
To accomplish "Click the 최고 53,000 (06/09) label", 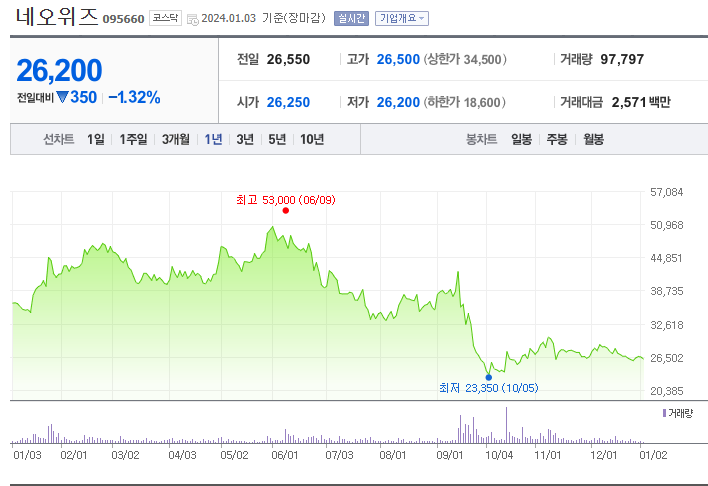I will pos(286,200).
